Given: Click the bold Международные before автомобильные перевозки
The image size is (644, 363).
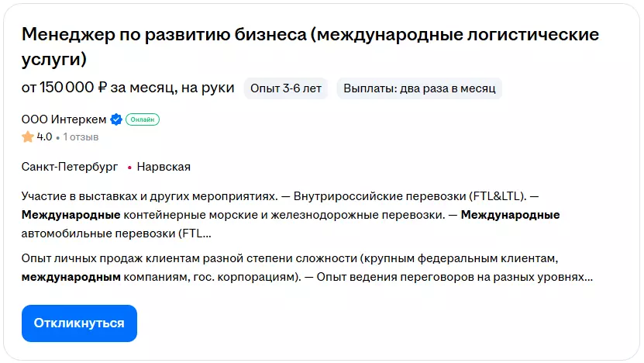Looking at the screenshot, I should (x=510, y=214).
